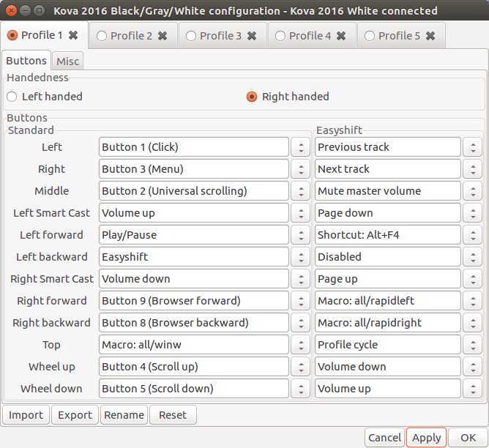Open Easyshift dropdown showing Page up
Screen dimensions: 489x448
(388, 279)
